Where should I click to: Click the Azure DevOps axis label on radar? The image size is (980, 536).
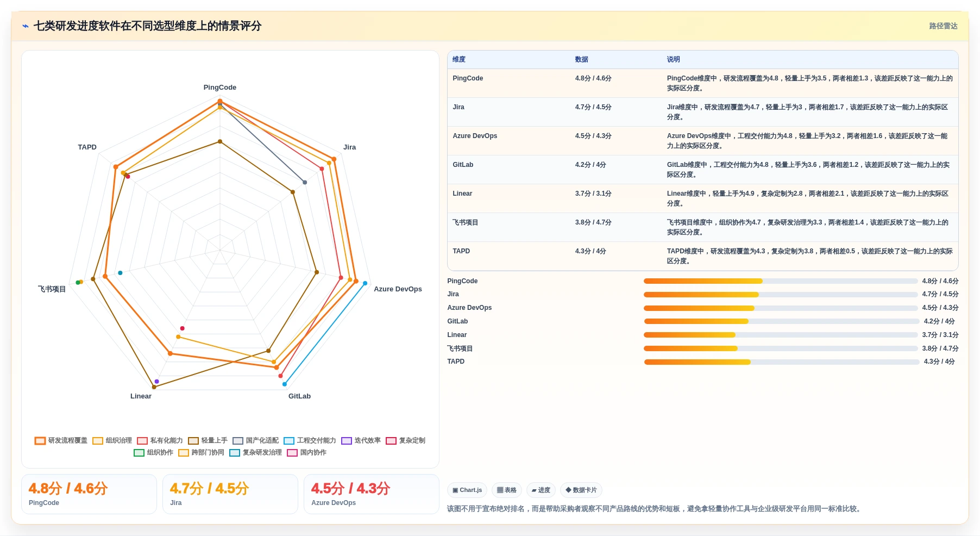(x=398, y=289)
